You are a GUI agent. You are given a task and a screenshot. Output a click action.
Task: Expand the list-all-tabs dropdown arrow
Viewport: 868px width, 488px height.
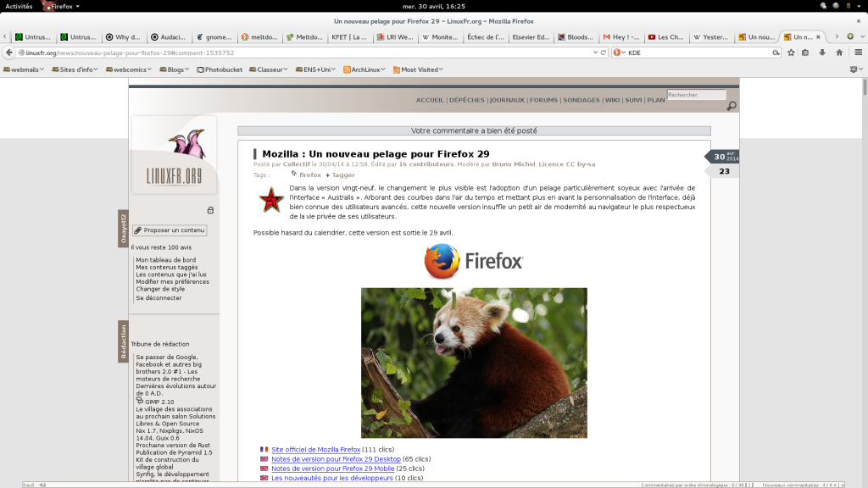point(861,37)
